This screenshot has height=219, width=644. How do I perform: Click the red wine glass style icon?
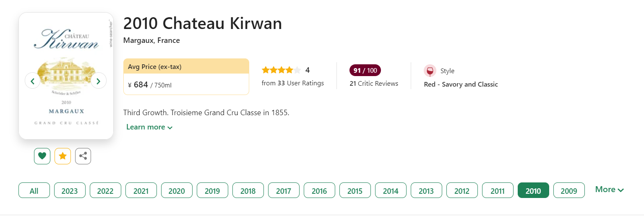(x=430, y=71)
